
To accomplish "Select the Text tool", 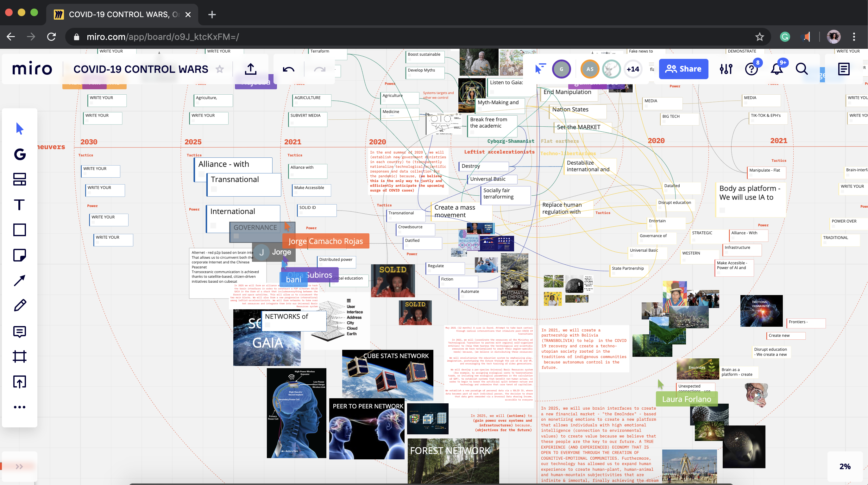I will pyautogui.click(x=20, y=205).
